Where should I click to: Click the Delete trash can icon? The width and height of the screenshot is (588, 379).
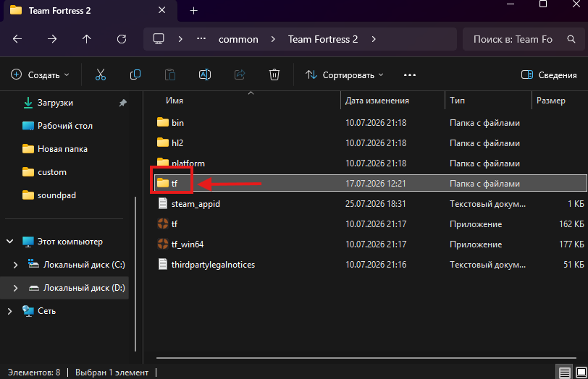pyautogui.click(x=274, y=74)
